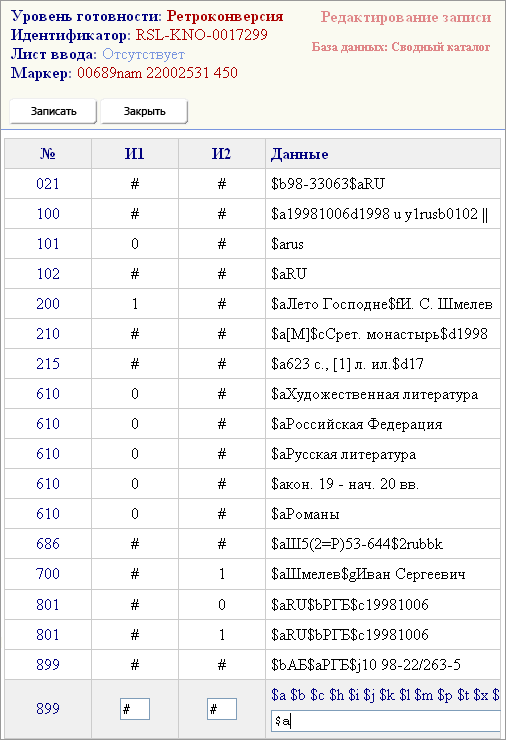
Task: Click data cell $aРоманы
Action: (383, 513)
